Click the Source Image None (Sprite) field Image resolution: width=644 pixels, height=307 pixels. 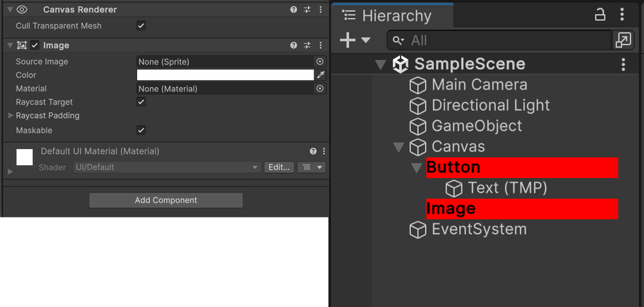[x=225, y=62]
